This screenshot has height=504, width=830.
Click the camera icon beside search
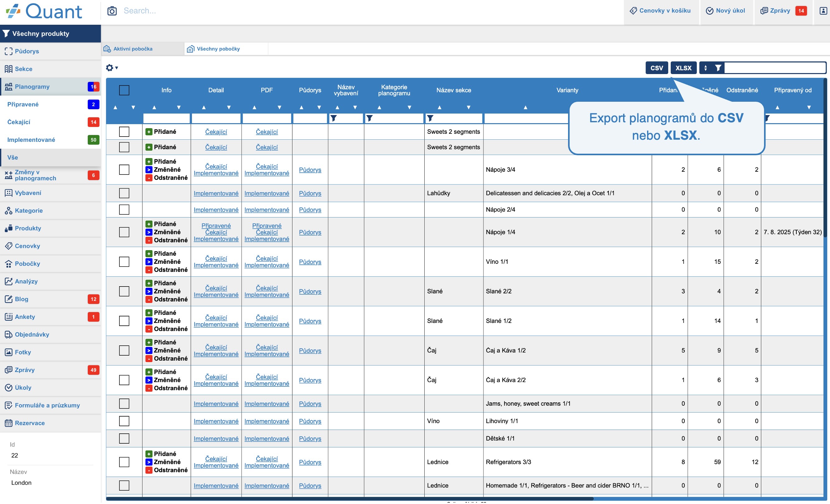coord(112,11)
